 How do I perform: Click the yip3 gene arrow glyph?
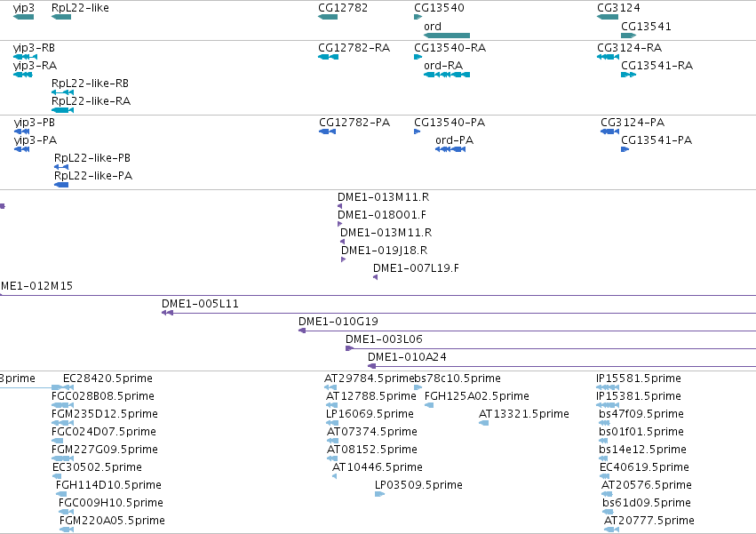coord(24,17)
